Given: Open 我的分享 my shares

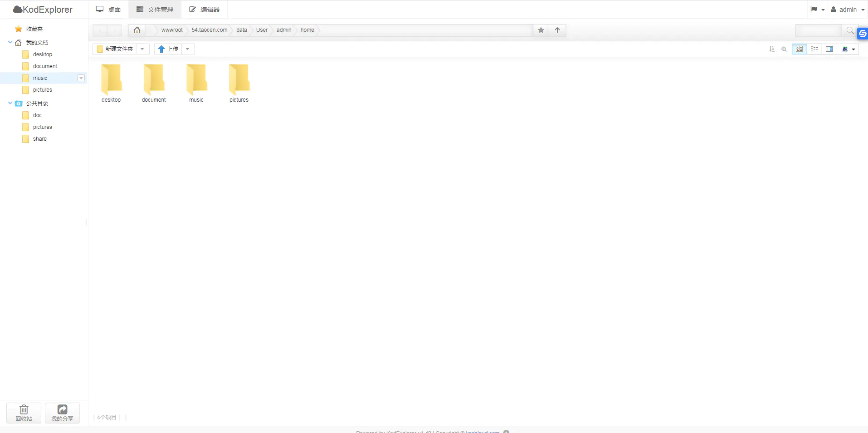Looking at the screenshot, I should (62, 413).
